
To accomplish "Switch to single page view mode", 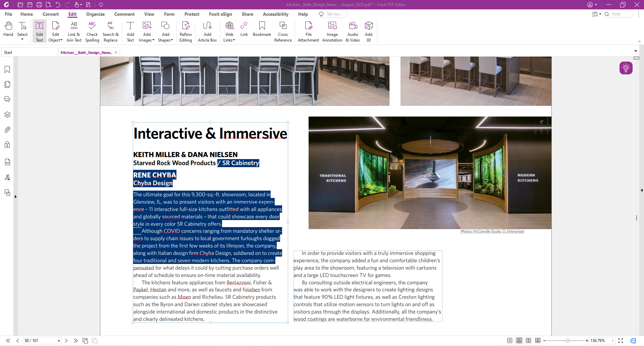I will coord(509,341).
